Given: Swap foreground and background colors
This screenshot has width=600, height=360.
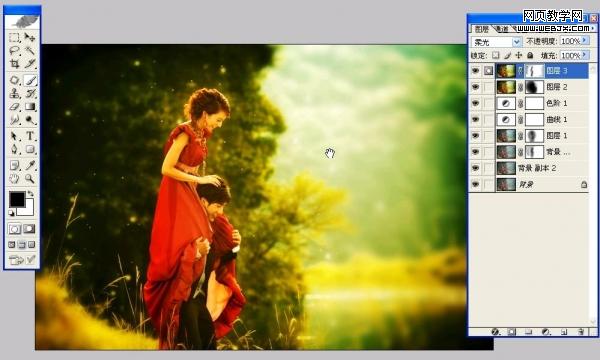Looking at the screenshot, I should (x=30, y=194).
